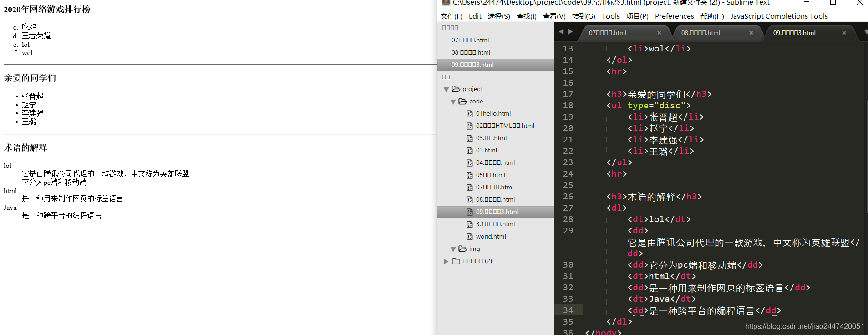Open the 项目(P) menu

pos(637,16)
